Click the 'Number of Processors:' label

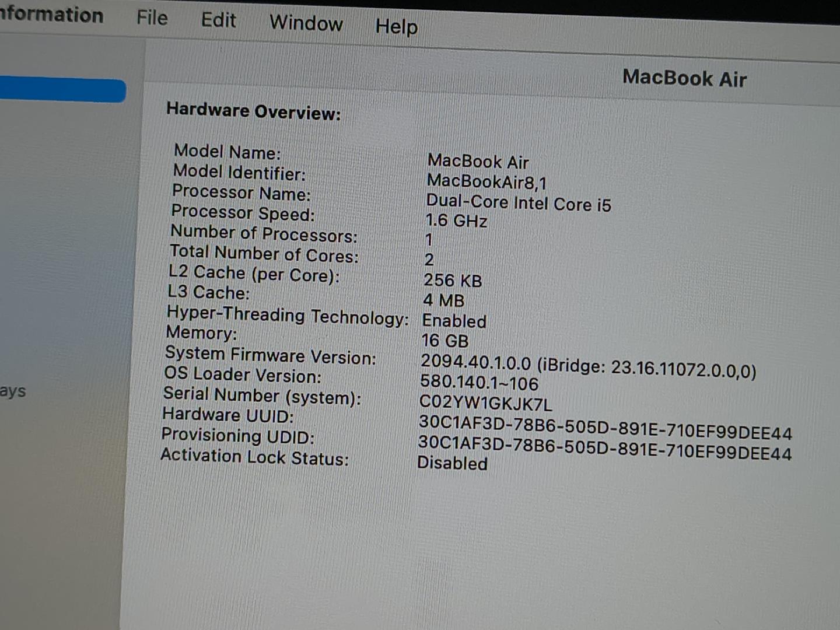[264, 233]
